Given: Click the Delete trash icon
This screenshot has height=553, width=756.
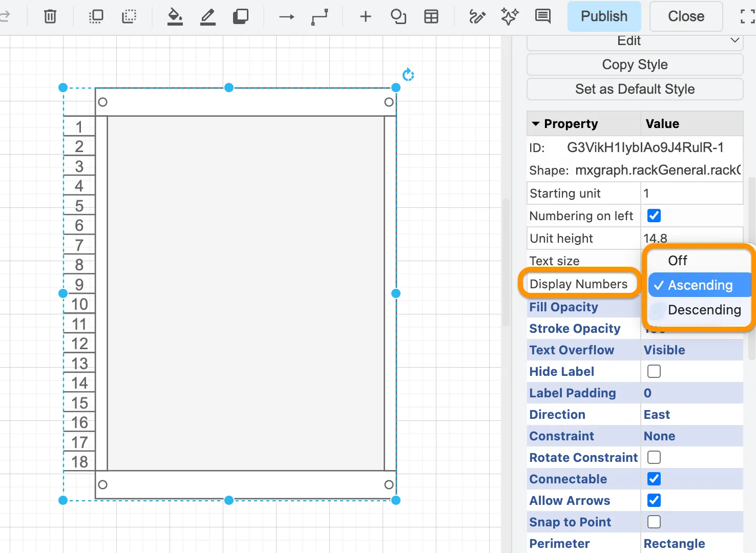Looking at the screenshot, I should tap(50, 16).
